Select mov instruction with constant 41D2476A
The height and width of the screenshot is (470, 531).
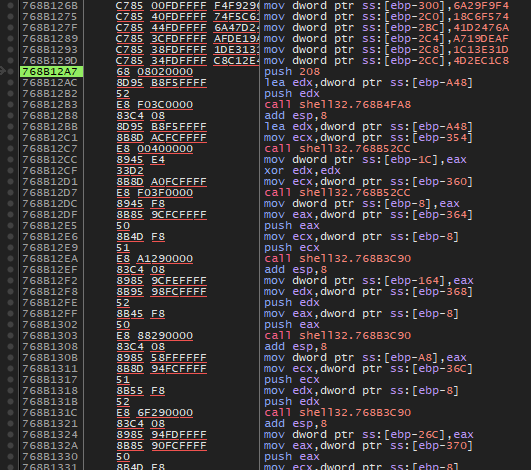[386, 28]
